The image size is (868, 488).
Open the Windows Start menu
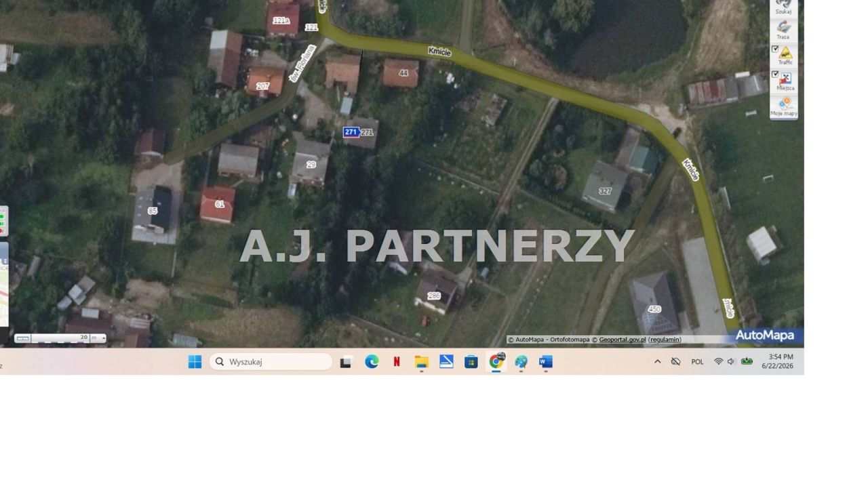[195, 362]
